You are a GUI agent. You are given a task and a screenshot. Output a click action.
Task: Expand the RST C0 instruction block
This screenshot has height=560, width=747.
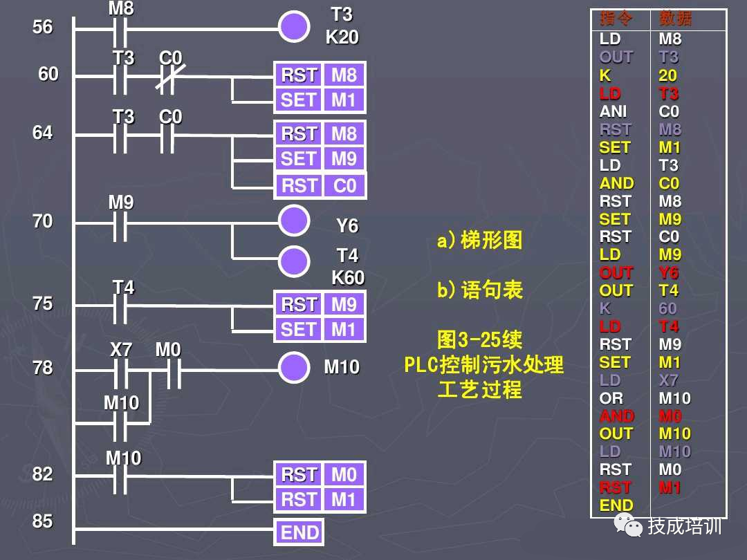[x=320, y=185]
